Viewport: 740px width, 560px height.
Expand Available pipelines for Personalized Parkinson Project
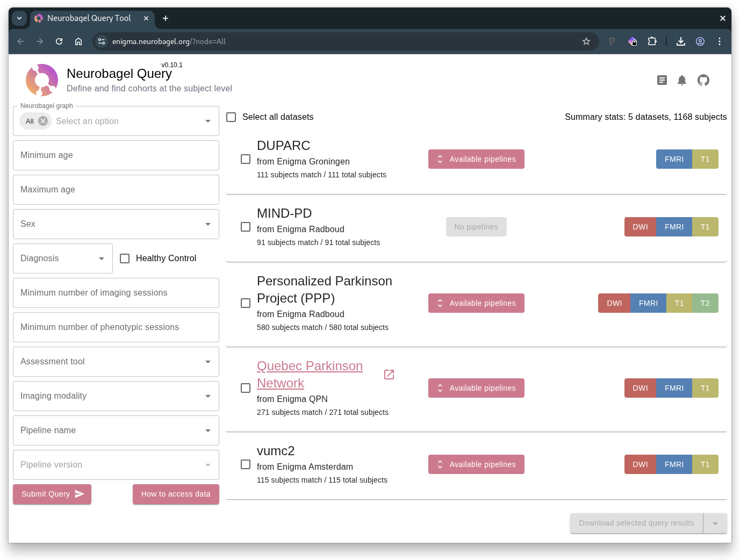click(476, 303)
